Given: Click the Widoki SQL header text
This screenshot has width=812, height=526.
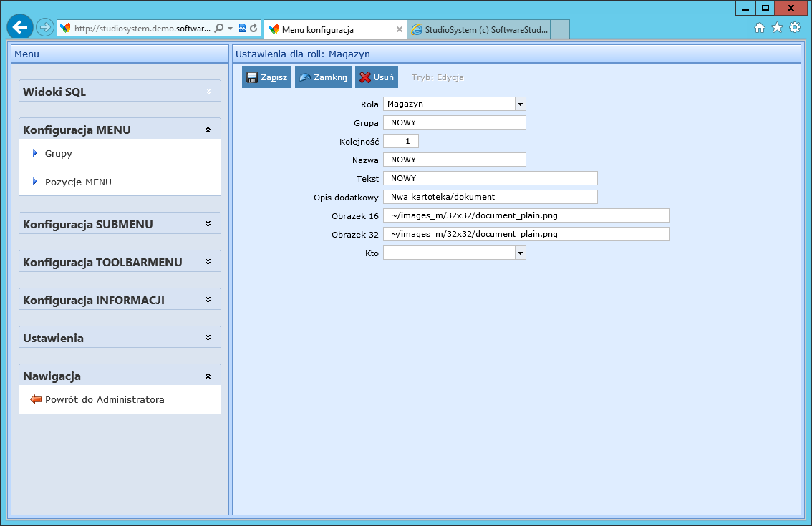Looking at the screenshot, I should (54, 92).
